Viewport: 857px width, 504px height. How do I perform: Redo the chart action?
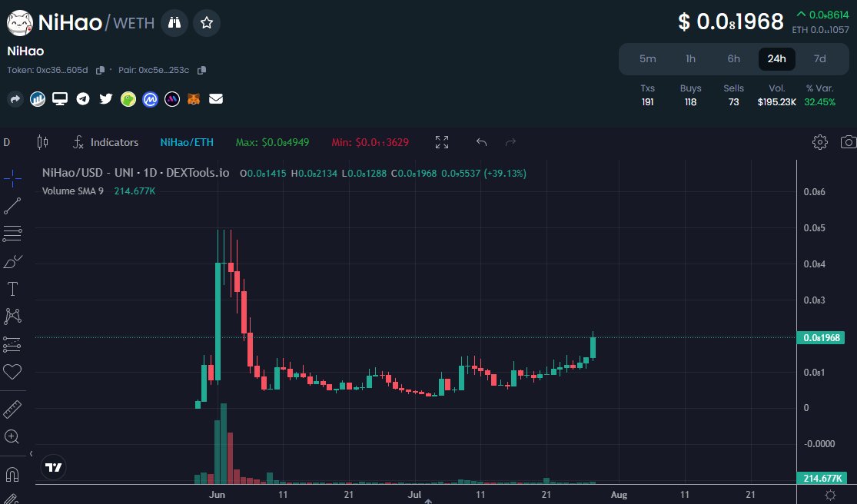click(510, 142)
